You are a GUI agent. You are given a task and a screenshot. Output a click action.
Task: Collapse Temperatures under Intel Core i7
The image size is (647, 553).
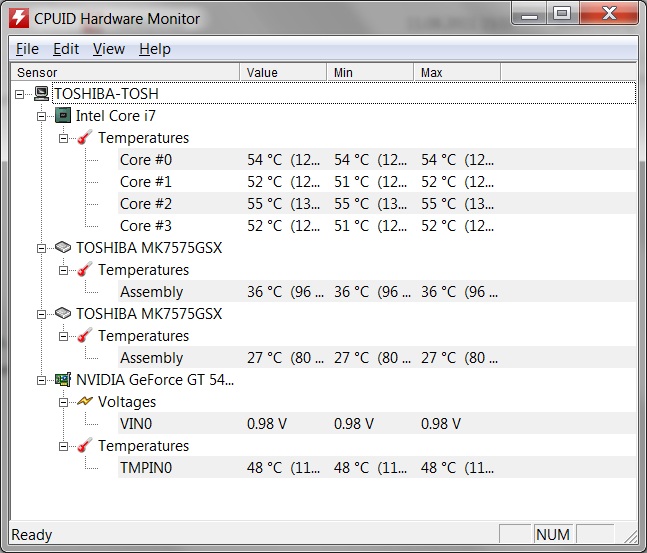tap(64, 138)
